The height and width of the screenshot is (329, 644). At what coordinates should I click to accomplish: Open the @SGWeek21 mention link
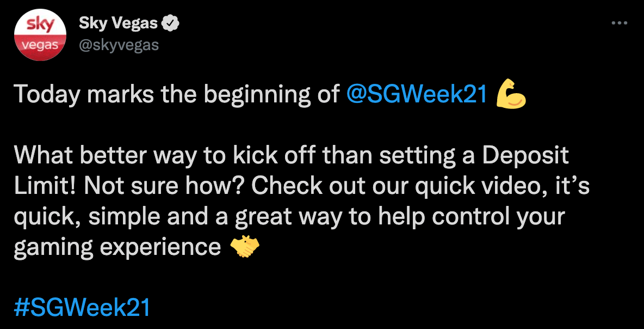click(417, 95)
